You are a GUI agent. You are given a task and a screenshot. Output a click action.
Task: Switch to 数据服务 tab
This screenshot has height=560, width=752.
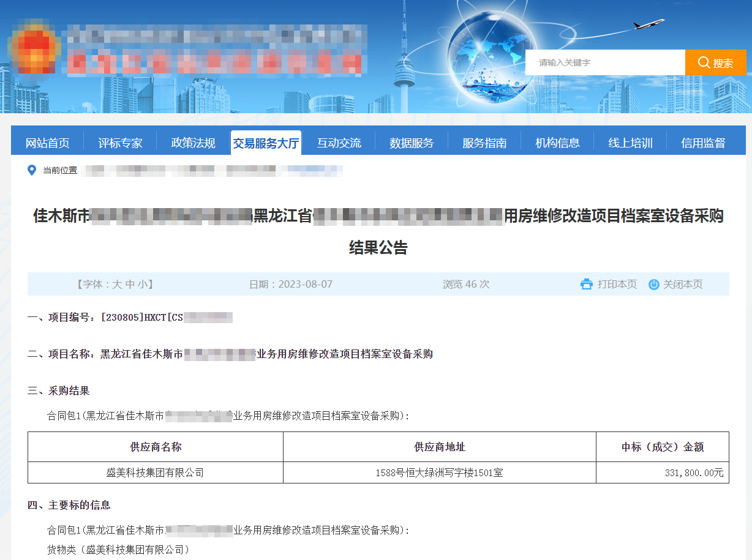coord(412,143)
